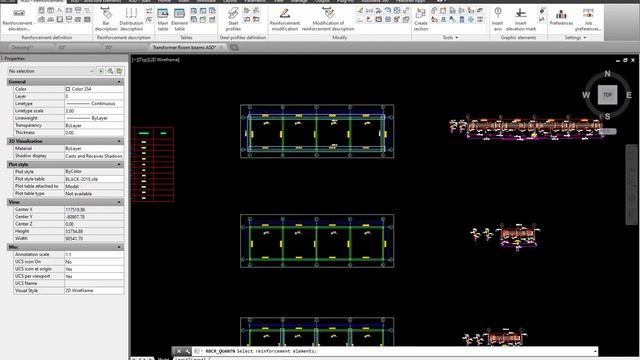Click the UCS icon On value
The width and height of the screenshot is (640, 360).
(x=94, y=262)
